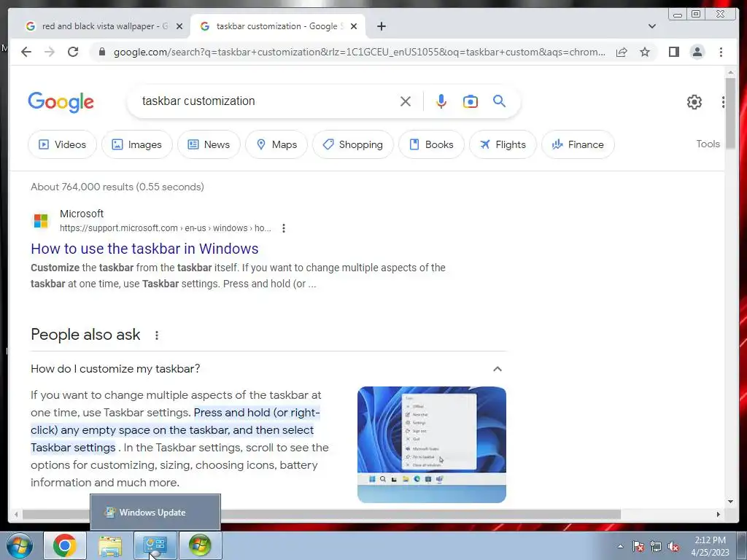Image resolution: width=747 pixels, height=560 pixels.
Task: Filter results by Videos
Action: pos(63,144)
